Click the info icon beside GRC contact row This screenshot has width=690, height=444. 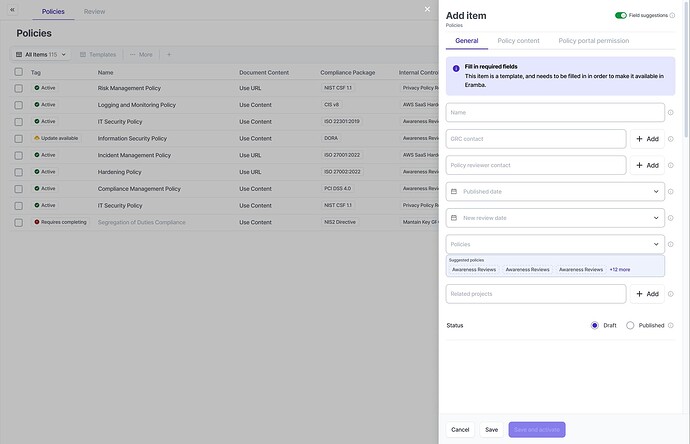(x=671, y=139)
